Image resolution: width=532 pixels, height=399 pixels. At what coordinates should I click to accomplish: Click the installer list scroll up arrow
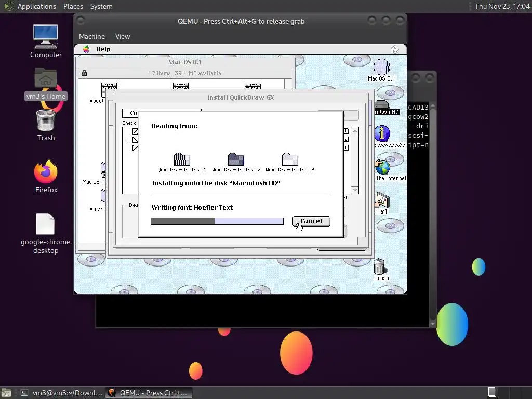coord(355,131)
